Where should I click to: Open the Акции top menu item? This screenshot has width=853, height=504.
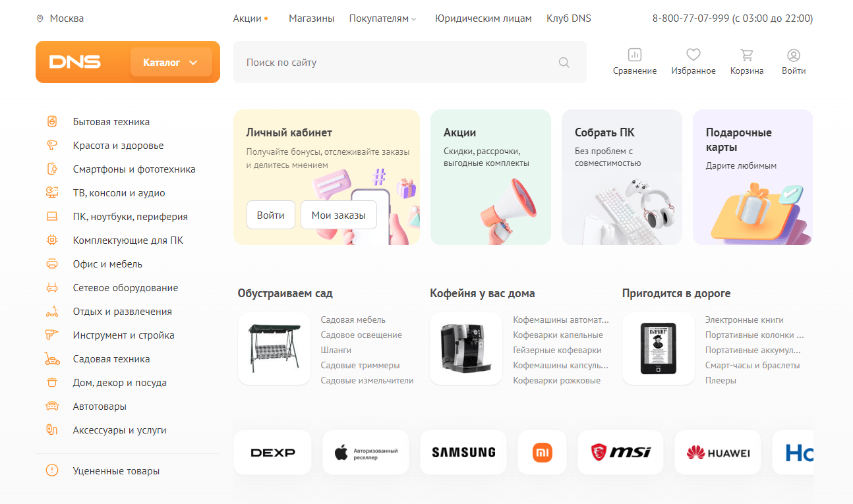coord(248,18)
